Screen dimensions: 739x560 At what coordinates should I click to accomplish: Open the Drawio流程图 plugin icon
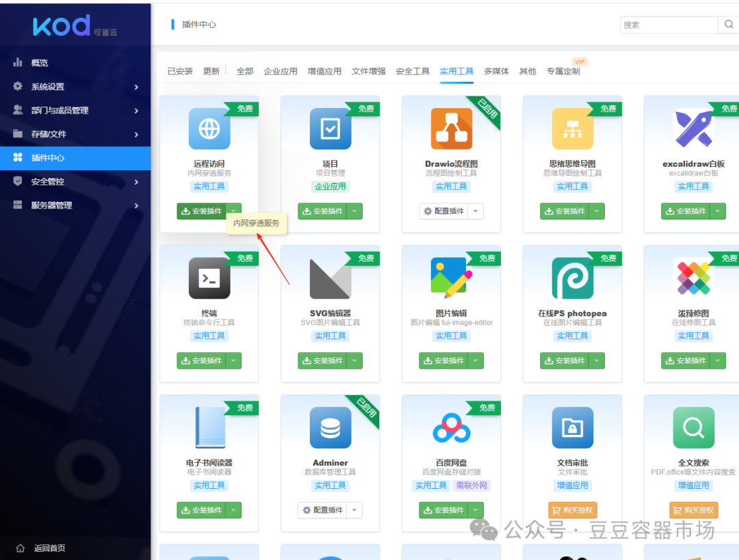(452, 129)
